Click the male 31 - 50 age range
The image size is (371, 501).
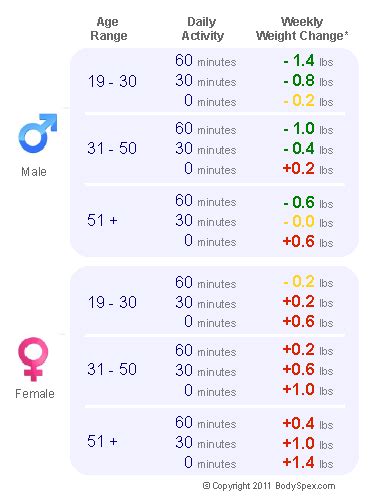click(112, 148)
